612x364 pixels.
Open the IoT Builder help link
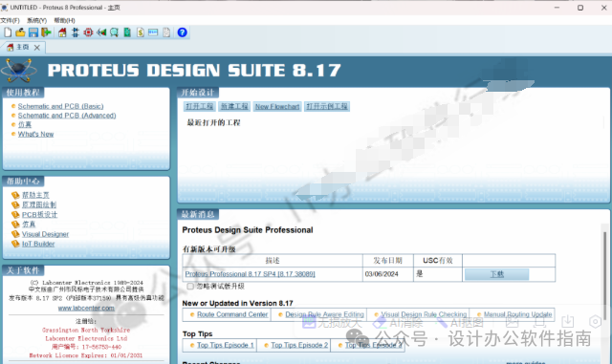[38, 244]
